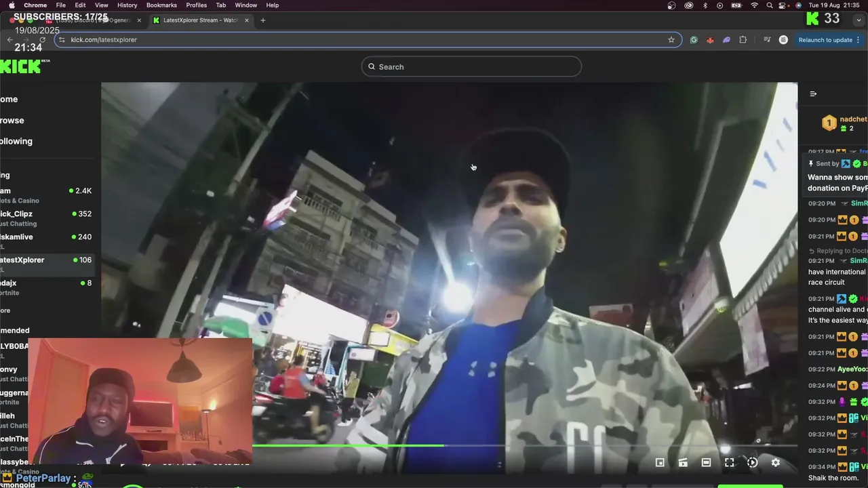
Task: Open the History menu
Action: (127, 5)
